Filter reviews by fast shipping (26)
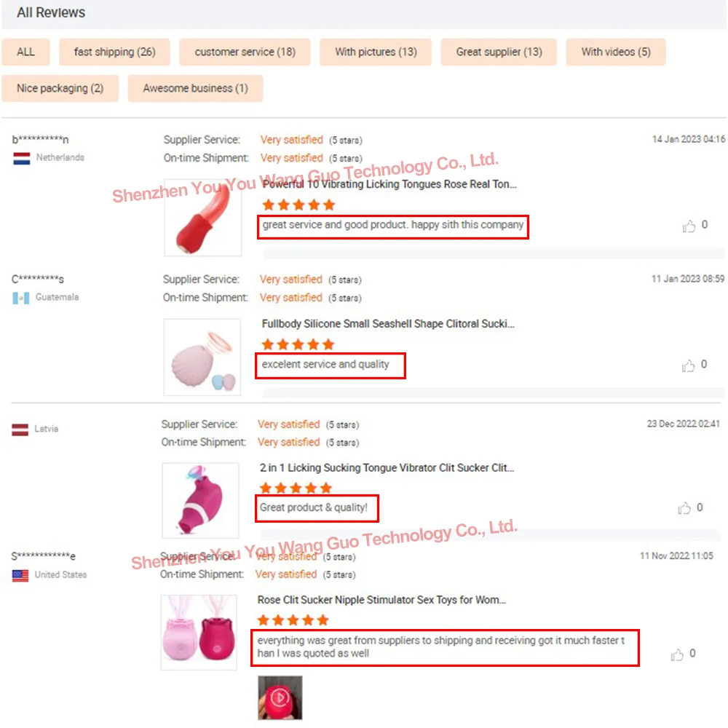This screenshot has height=728, width=728. (115, 52)
